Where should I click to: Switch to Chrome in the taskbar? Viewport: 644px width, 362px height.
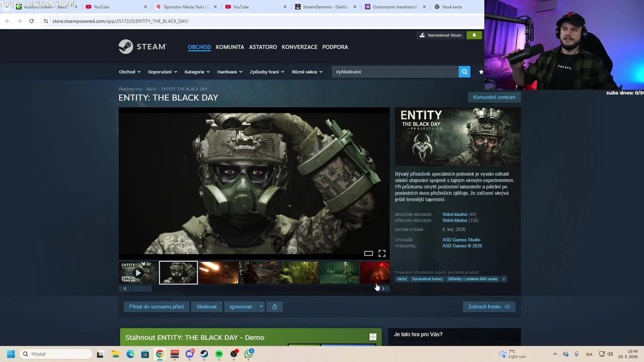point(159,354)
